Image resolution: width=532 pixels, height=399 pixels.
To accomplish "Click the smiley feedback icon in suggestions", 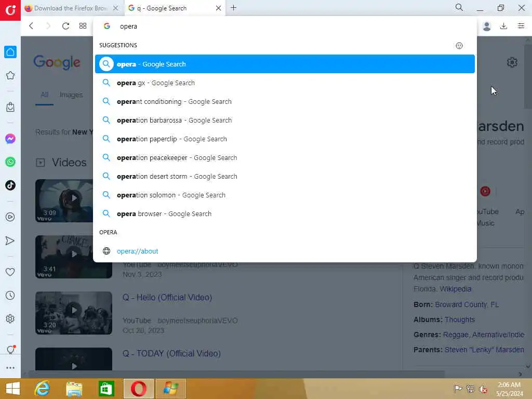I will point(459,46).
